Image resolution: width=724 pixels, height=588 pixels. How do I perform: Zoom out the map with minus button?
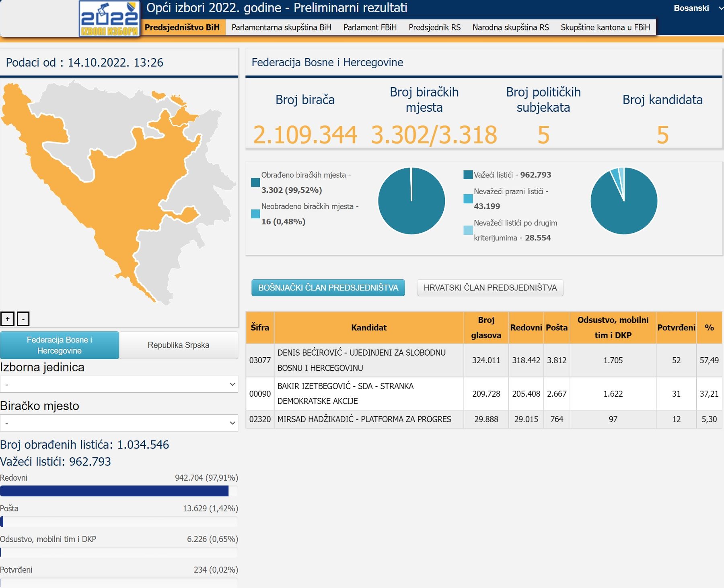pos(23,319)
